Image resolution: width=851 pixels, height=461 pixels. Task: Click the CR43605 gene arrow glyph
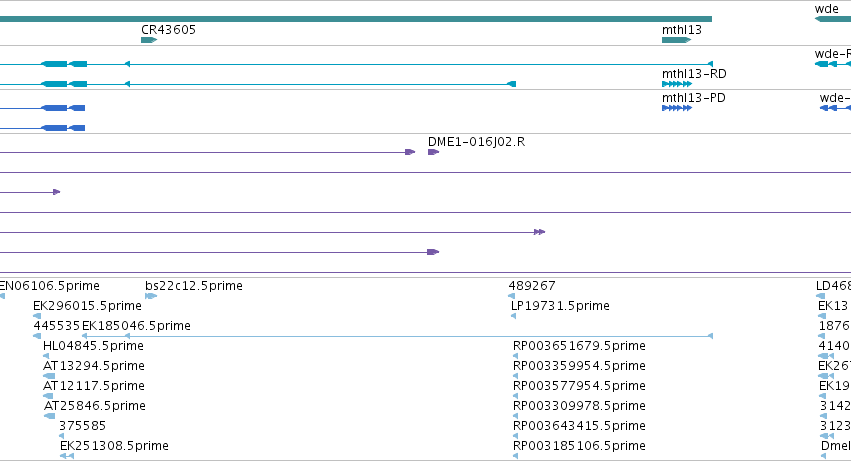click(149, 40)
